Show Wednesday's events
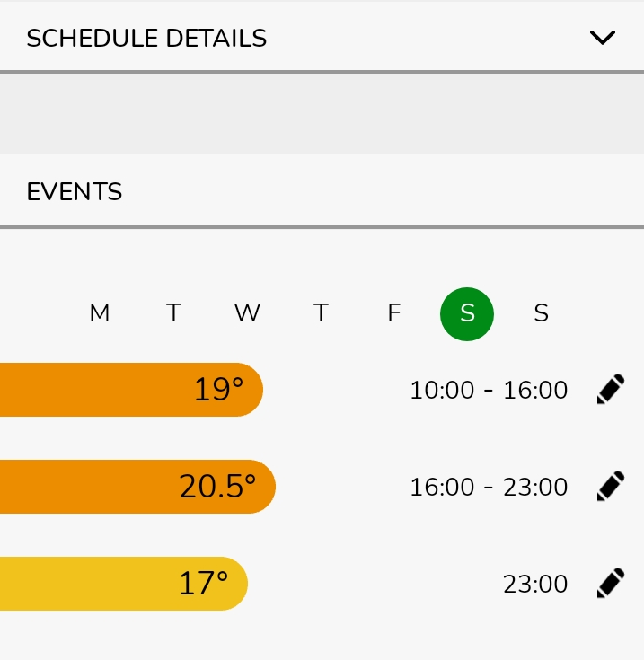 tap(247, 313)
